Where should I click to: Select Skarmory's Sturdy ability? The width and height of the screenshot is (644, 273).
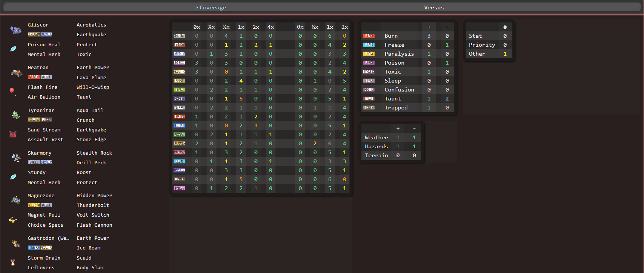coord(37,173)
